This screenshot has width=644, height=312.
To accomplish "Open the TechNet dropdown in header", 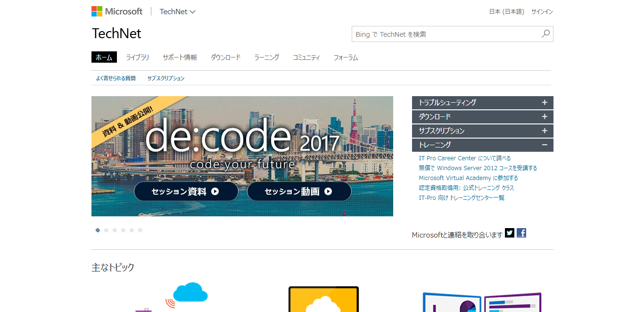I will coord(178,12).
